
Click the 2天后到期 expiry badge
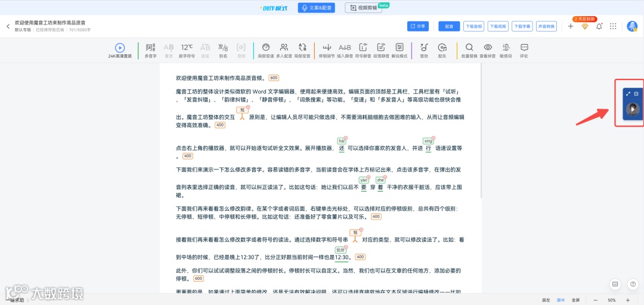pyautogui.click(x=585, y=19)
